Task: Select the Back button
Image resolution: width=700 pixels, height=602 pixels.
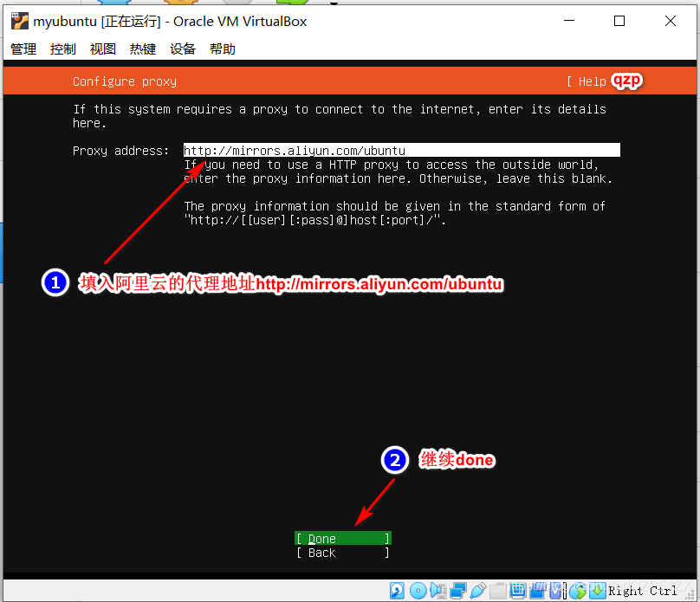Action: (x=343, y=553)
